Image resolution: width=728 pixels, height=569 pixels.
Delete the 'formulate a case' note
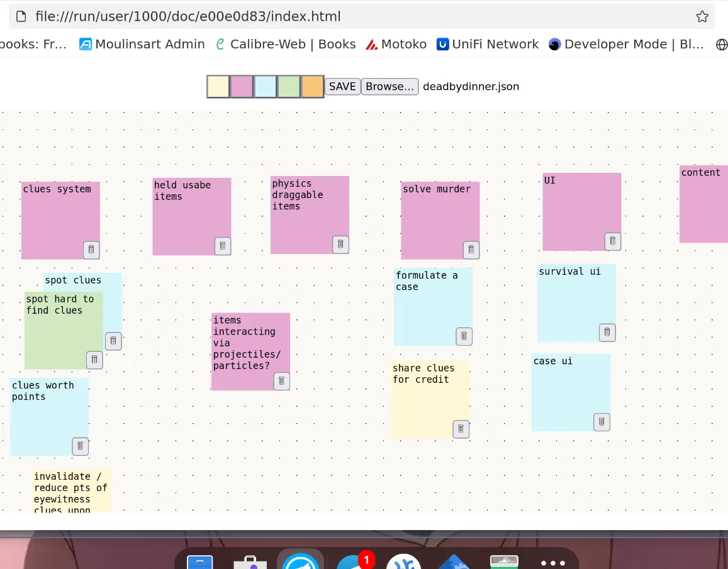pos(464,336)
